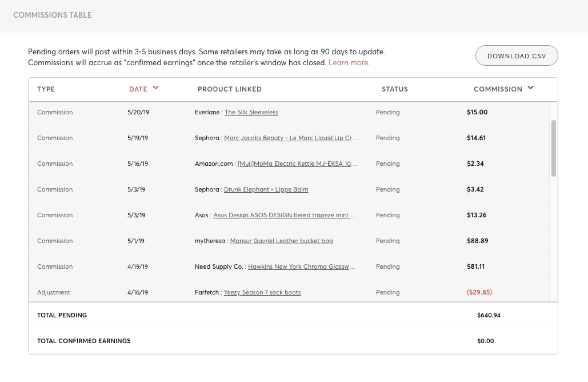The image size is (588, 382).
Task: Open the Learn more link
Action: (x=349, y=63)
